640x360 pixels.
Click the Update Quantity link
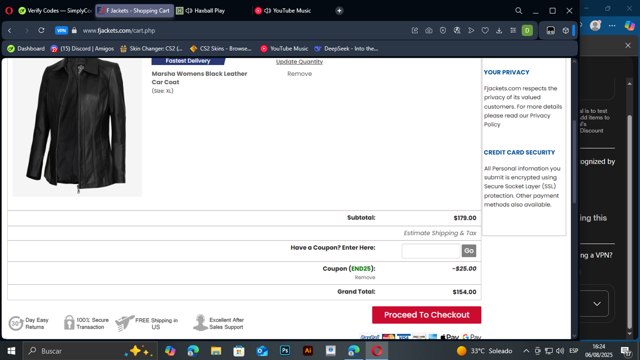click(299, 62)
